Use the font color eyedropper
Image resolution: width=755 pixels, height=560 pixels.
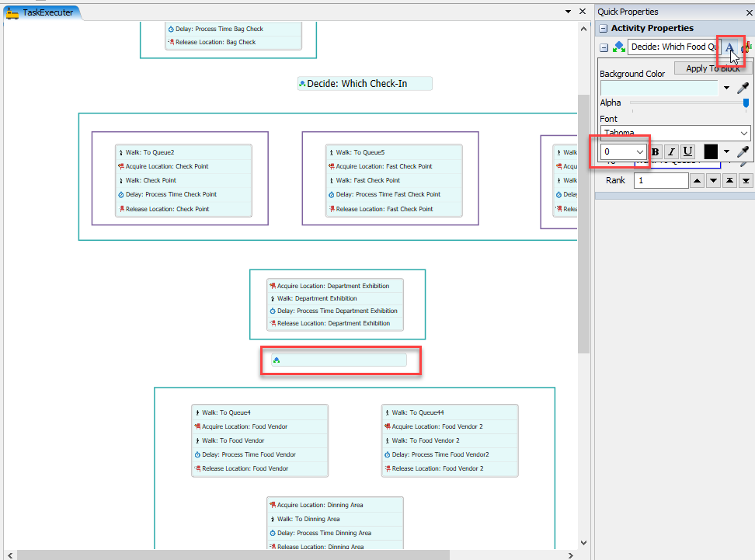pyautogui.click(x=743, y=151)
